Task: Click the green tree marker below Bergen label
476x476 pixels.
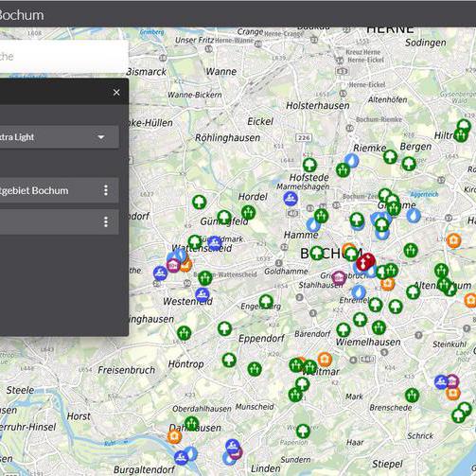Action: [409, 164]
